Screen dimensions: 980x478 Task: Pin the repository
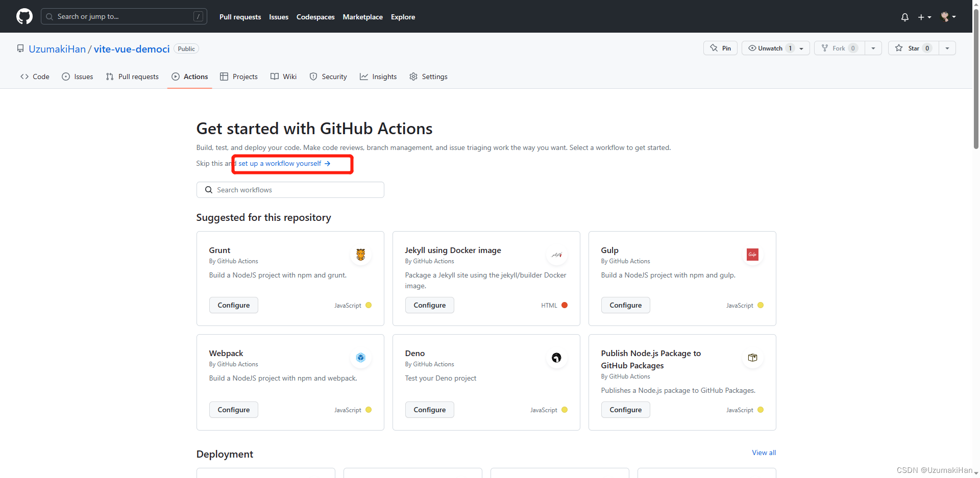click(720, 48)
